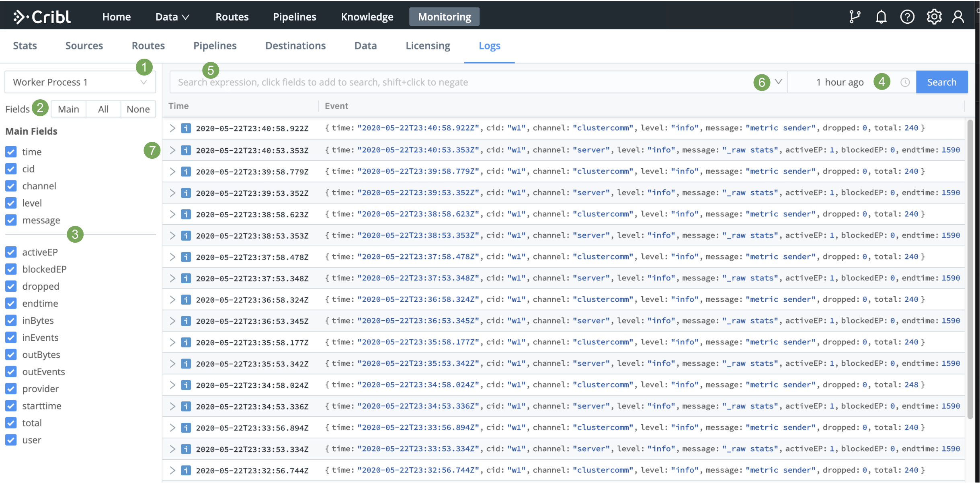Uncheck the channel field checkbox
980x483 pixels.
pos(11,186)
